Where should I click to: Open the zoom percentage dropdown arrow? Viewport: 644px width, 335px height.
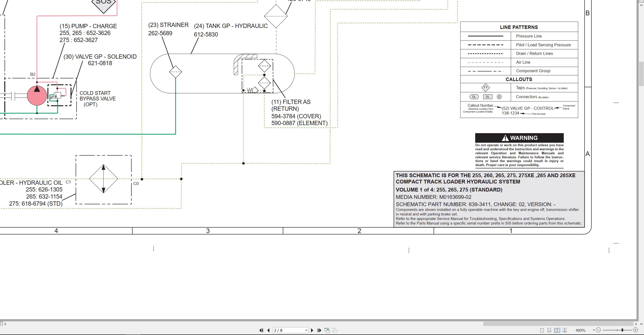pos(594,330)
